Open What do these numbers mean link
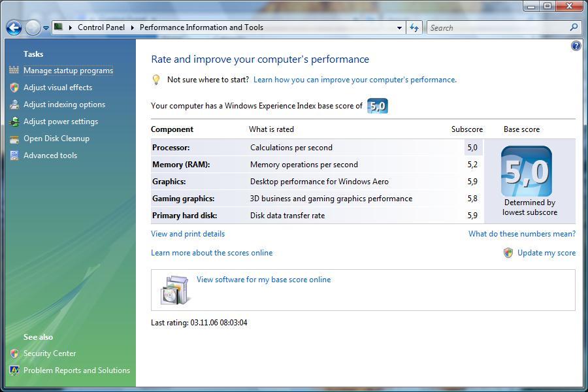 (522, 234)
